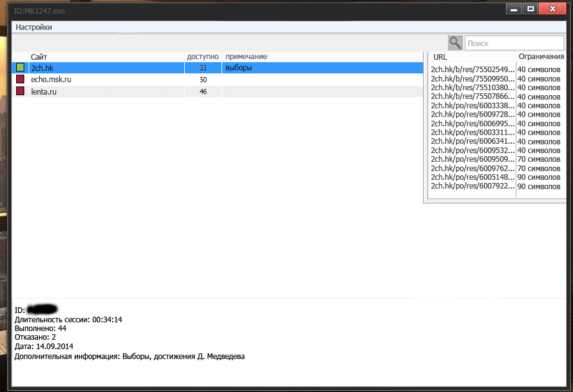Screen dimensions: 573x392
Task: Close the ID:MK1247.exe window
Action: click(x=552, y=9)
